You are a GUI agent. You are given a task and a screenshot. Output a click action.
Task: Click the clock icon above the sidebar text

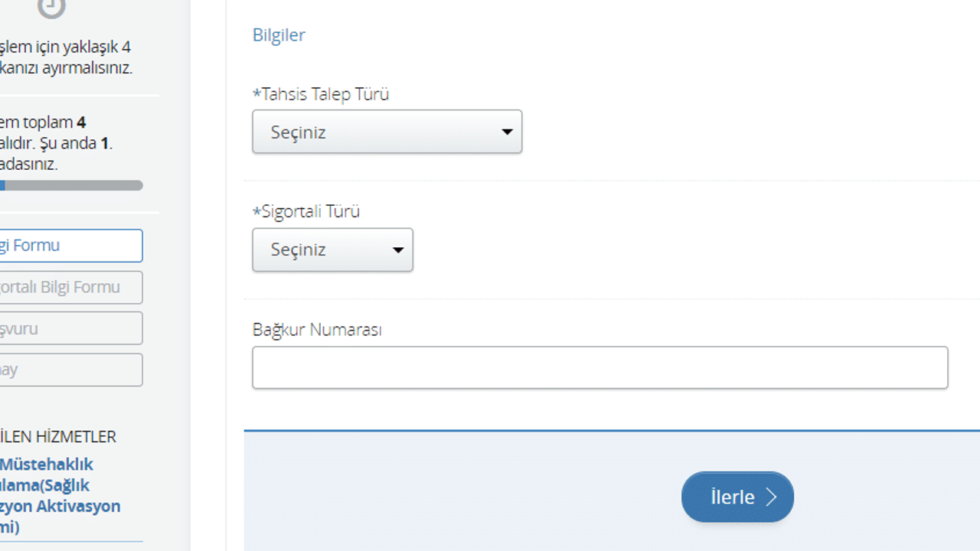(x=51, y=7)
